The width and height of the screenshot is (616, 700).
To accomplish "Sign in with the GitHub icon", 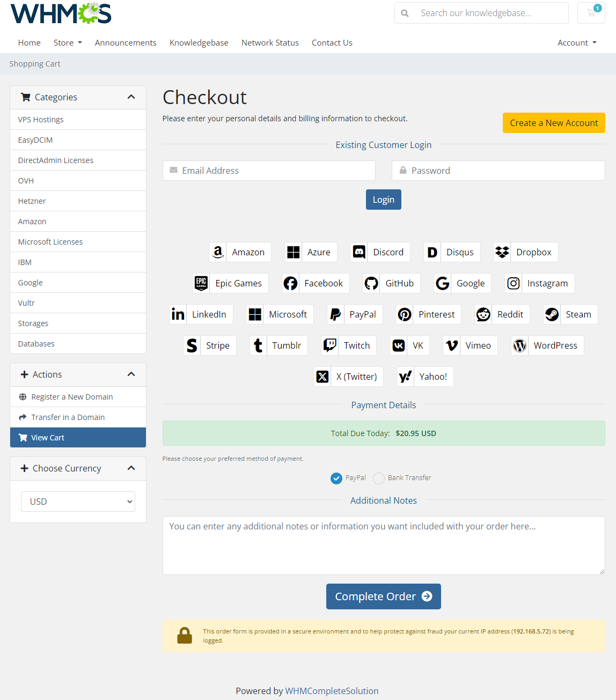I will point(371,283).
